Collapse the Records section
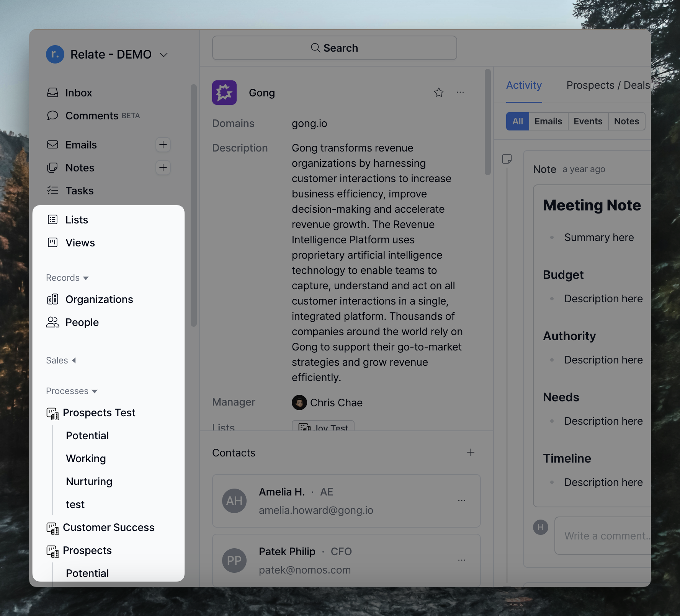 coord(67,278)
